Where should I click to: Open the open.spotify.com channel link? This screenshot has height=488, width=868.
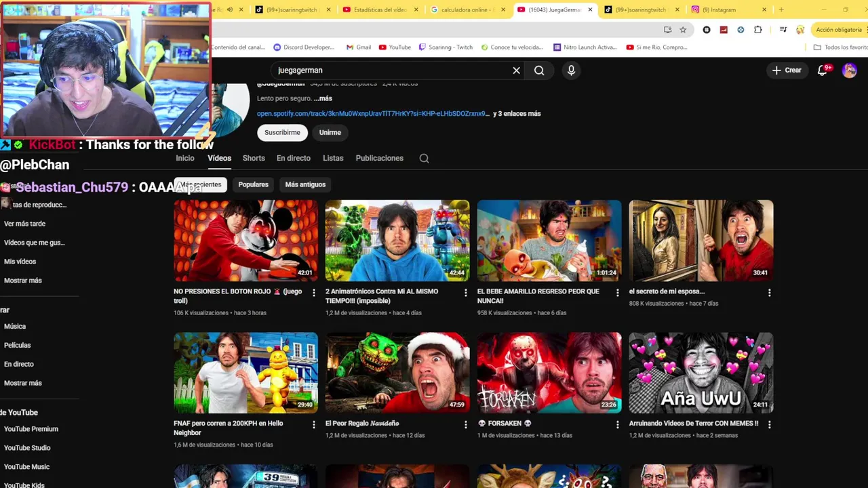372,114
